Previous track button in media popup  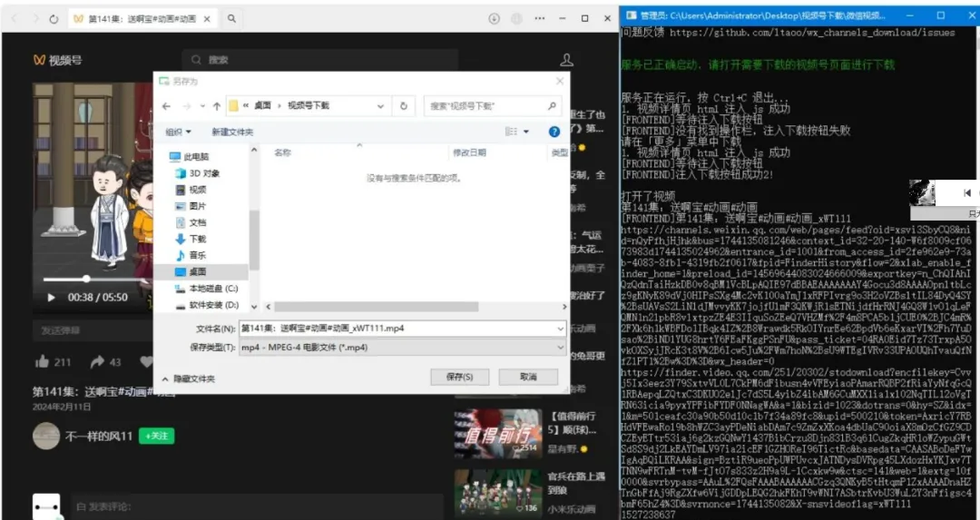[967, 192]
